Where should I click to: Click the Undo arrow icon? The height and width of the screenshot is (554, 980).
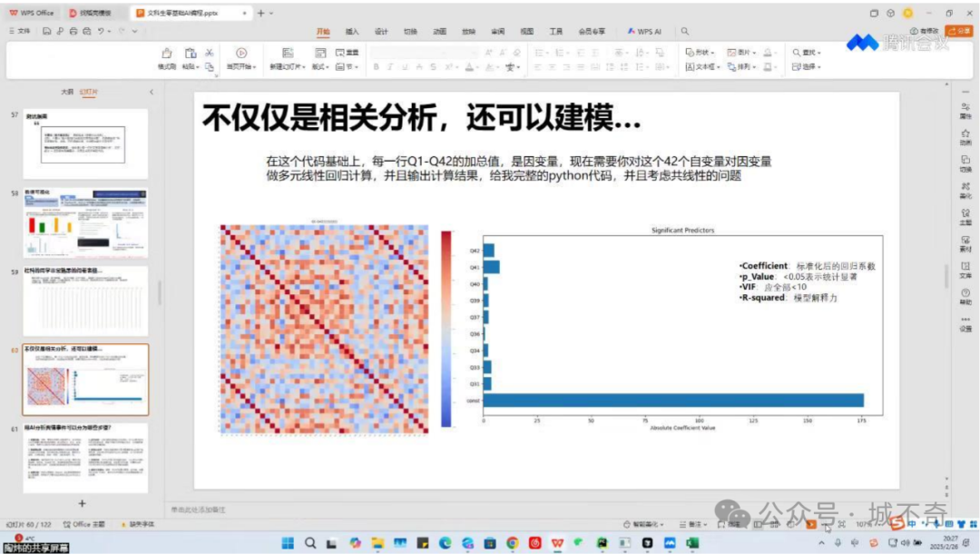tap(101, 31)
